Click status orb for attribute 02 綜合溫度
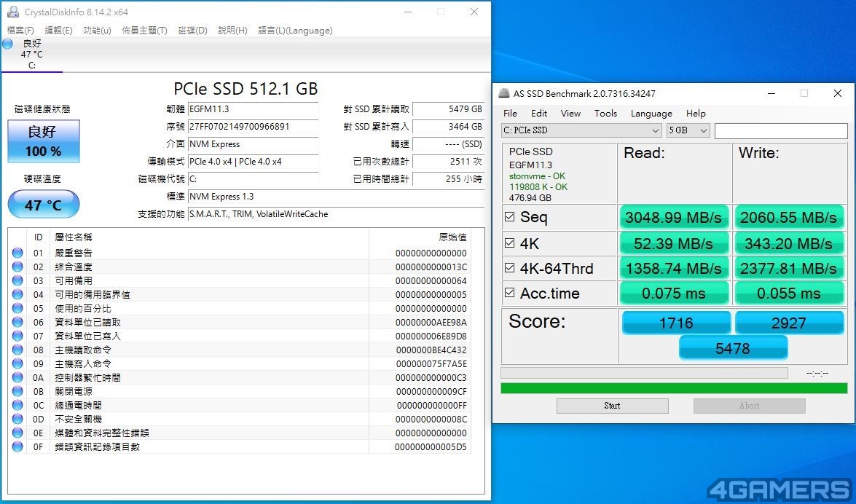The height and width of the screenshot is (504, 856). coord(17,267)
